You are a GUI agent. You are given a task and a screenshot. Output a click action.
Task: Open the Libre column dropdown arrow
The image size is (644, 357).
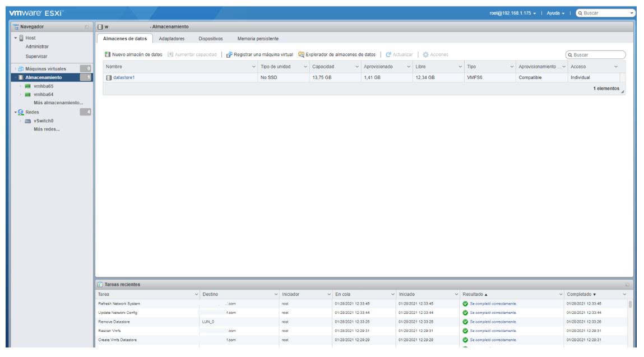460,67
